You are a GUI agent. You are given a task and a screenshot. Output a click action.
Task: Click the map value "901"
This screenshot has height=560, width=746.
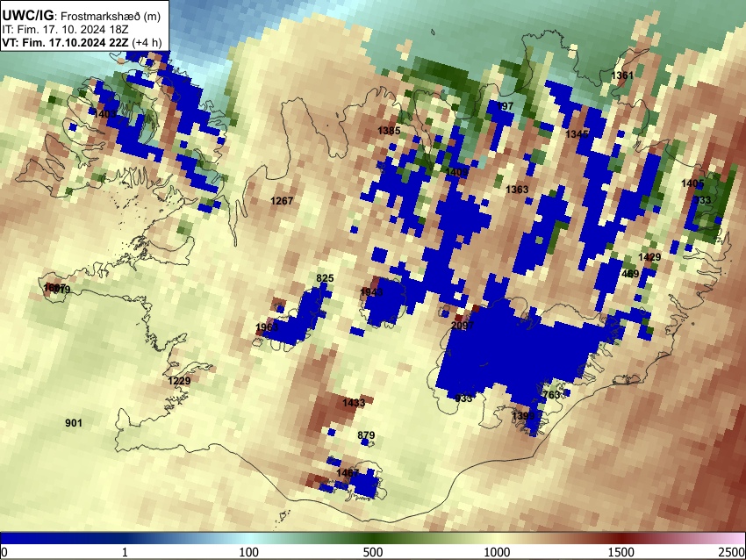pyautogui.click(x=74, y=422)
